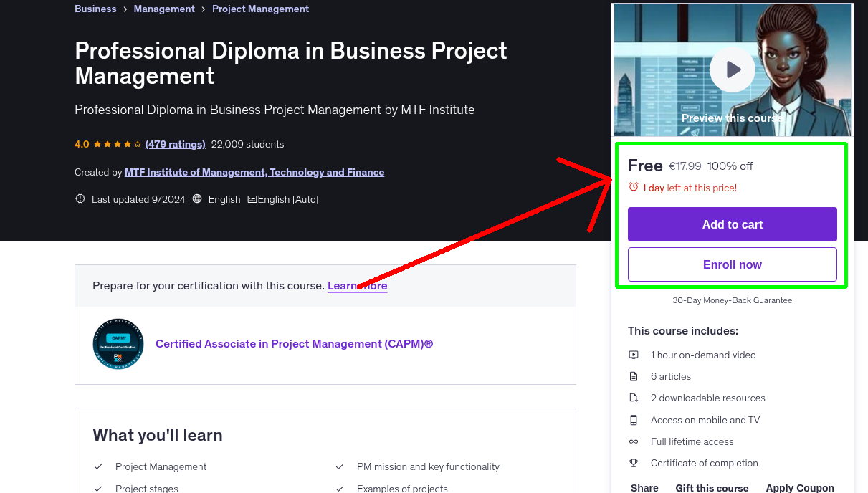Click the Add to cart button
Screen dimensions: 868x493
(732, 224)
